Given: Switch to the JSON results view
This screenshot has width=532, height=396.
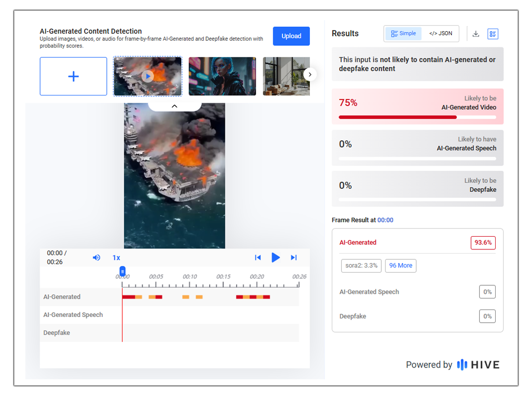Looking at the screenshot, I should click(x=440, y=34).
